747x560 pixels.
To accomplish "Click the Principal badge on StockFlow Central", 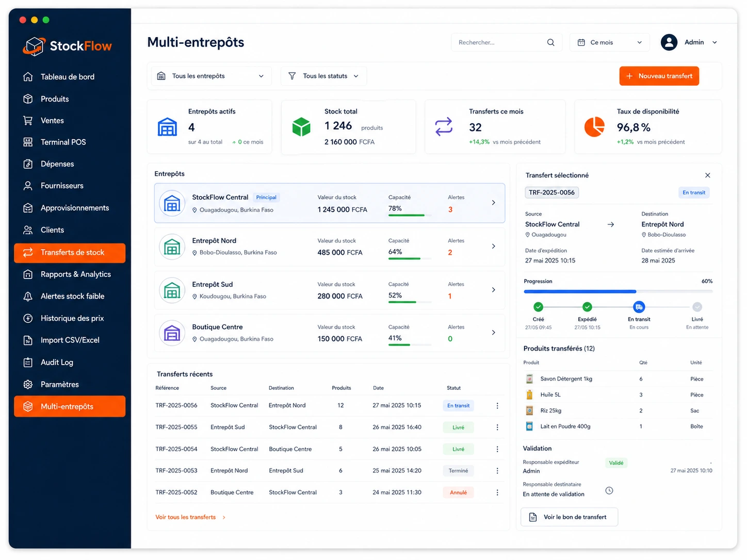I will click(266, 197).
